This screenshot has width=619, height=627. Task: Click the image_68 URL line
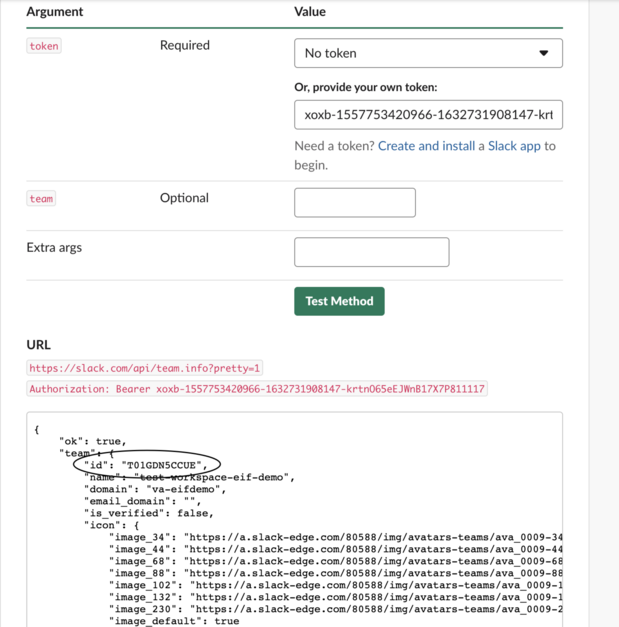[336, 561]
